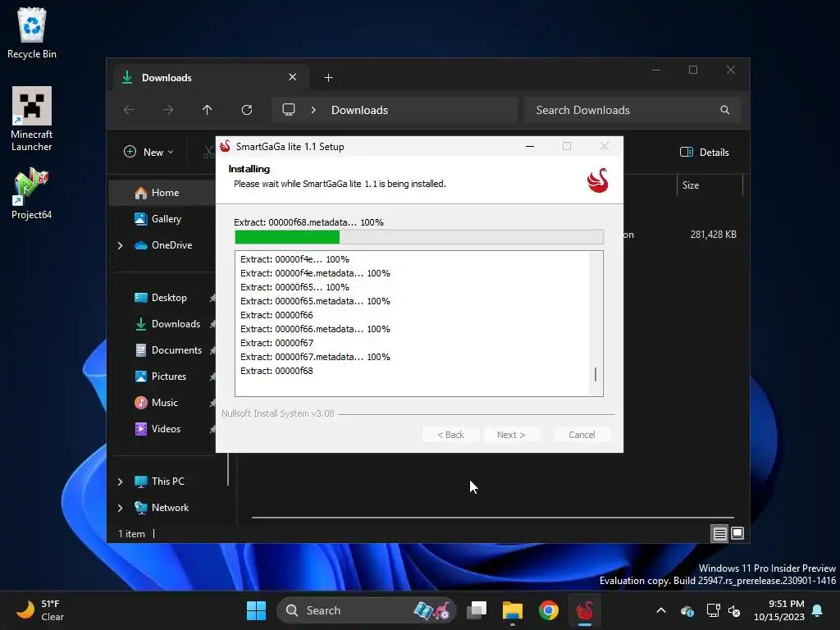The height and width of the screenshot is (630, 840).
Task: Click the Back button in SmartGaGa setup
Action: 450,435
